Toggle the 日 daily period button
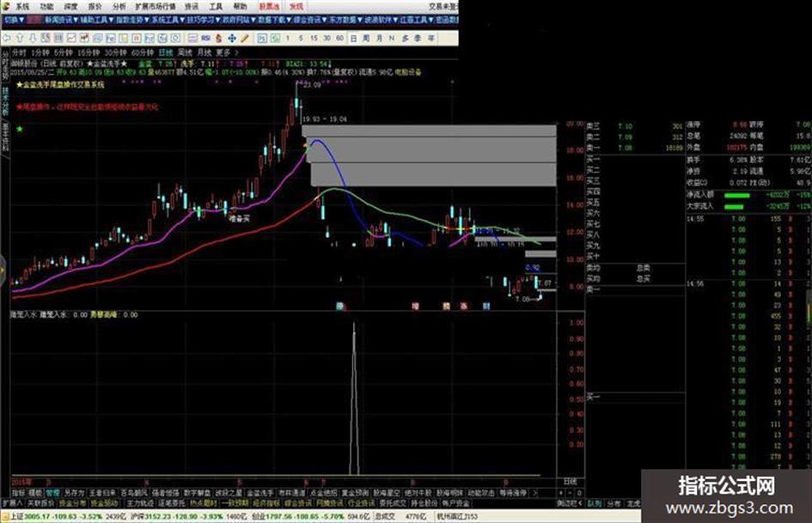The width and height of the screenshot is (812, 523). (353, 39)
